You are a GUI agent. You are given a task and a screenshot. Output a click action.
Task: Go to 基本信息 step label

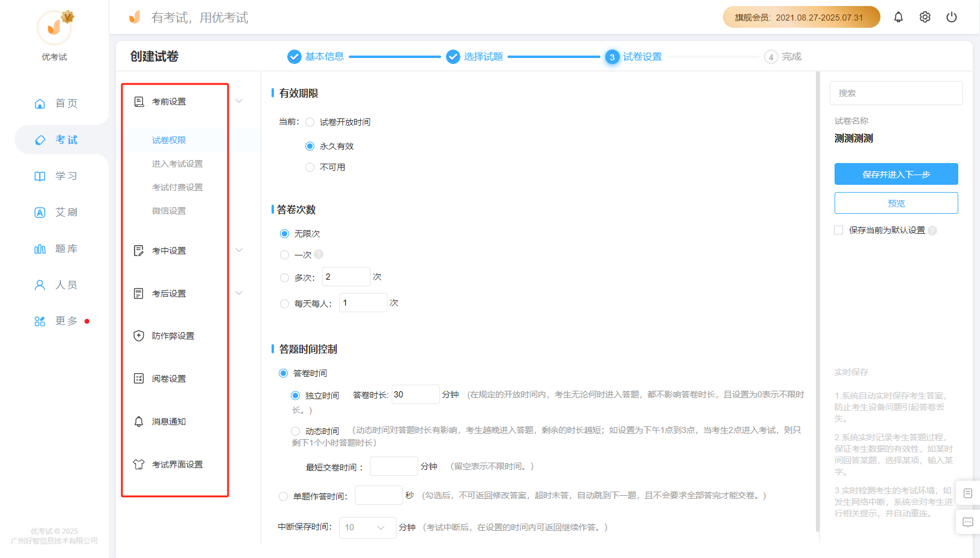(325, 56)
